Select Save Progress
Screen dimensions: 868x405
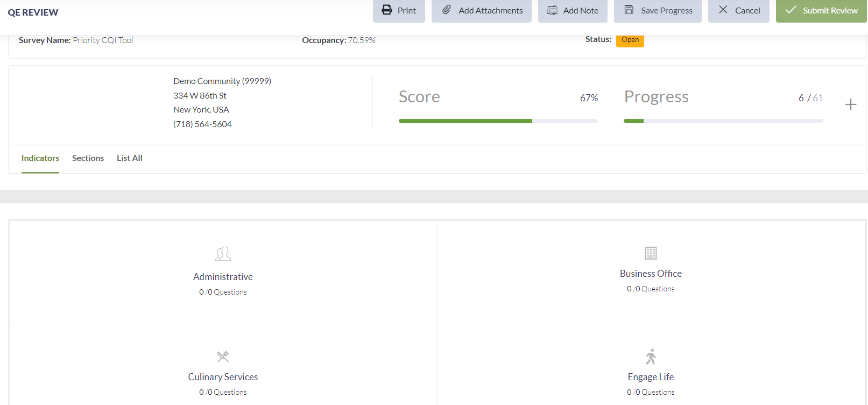click(658, 11)
